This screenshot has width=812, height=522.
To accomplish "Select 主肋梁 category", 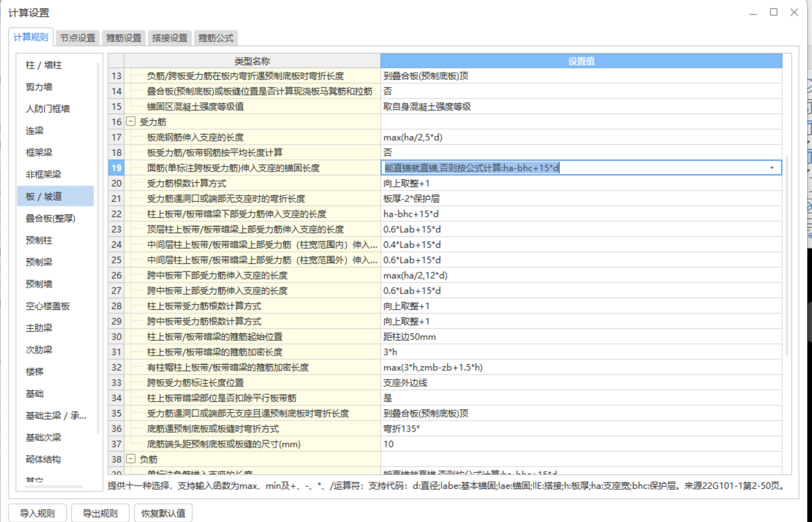I will [x=56, y=328].
